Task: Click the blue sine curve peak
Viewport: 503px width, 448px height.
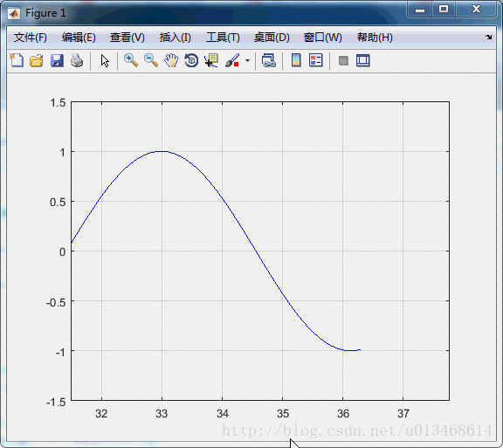Action: (162, 151)
